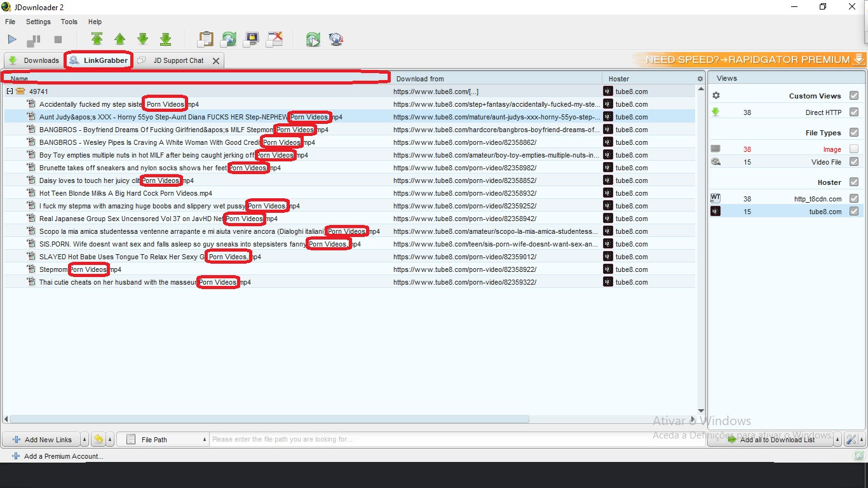
Task: Click the perform reconnect icon in toolbar
Action: click(x=313, y=39)
